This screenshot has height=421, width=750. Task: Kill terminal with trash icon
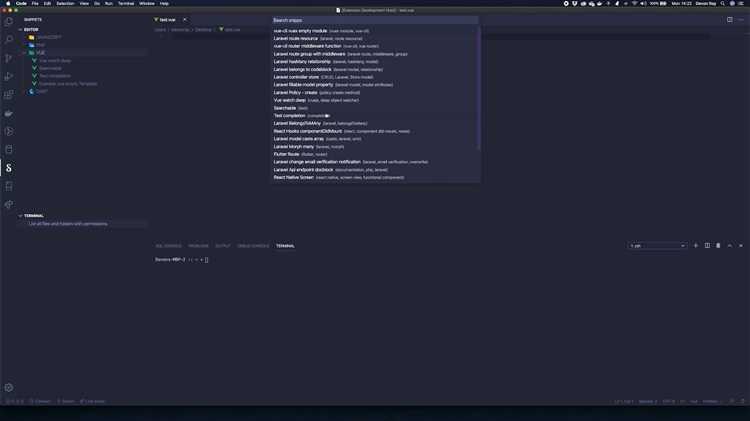[718, 245]
